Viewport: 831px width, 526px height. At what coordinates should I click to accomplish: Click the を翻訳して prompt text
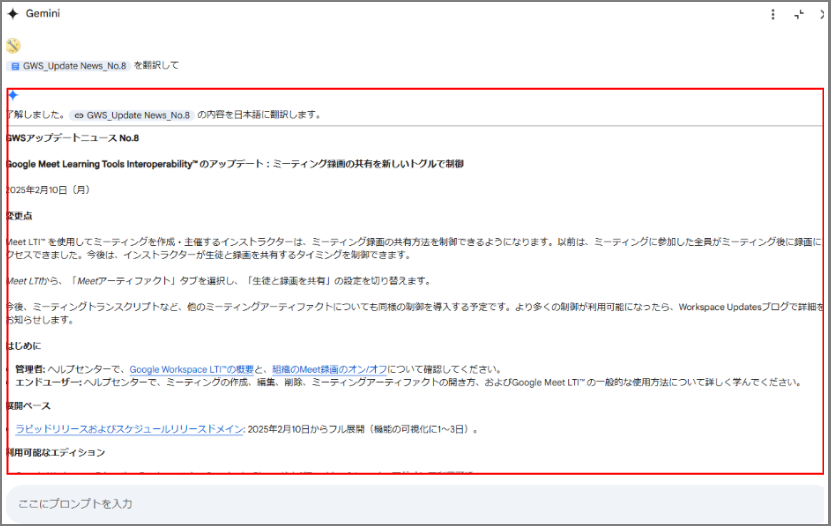point(156,66)
